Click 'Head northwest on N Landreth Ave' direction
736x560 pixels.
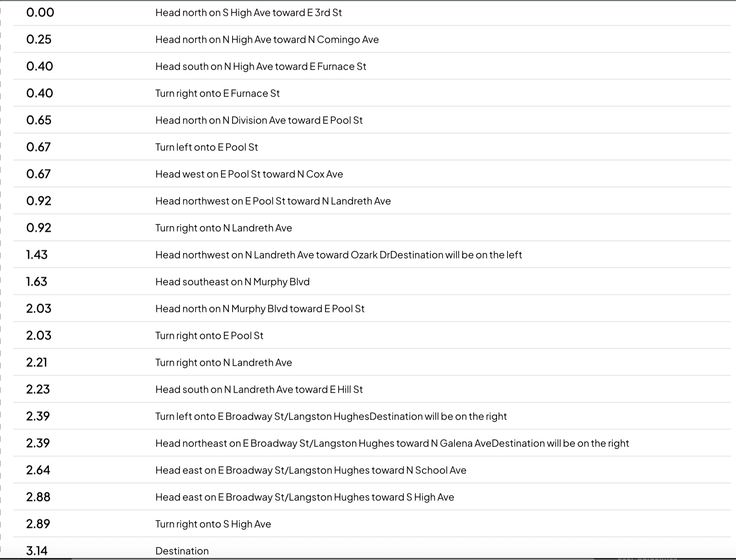pyautogui.click(x=372, y=255)
